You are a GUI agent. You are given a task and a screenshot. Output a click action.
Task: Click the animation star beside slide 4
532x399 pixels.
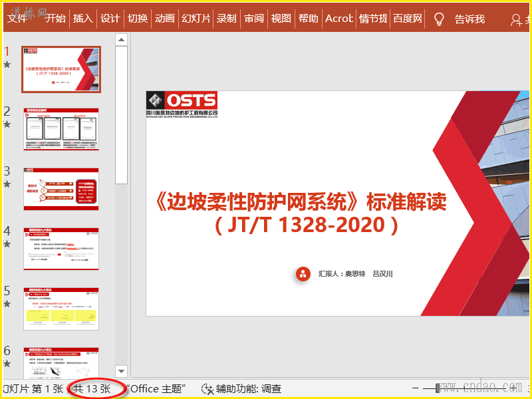pos(7,243)
